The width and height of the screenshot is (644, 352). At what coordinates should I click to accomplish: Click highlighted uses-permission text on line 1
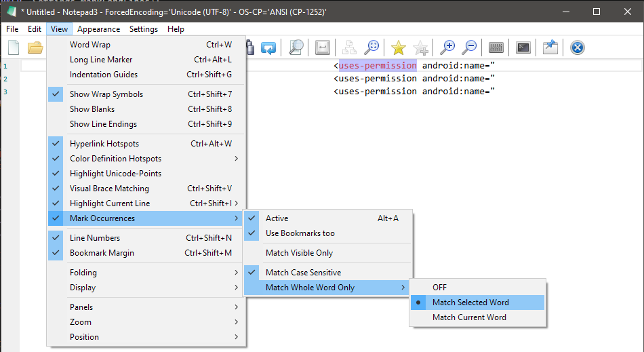(x=378, y=65)
